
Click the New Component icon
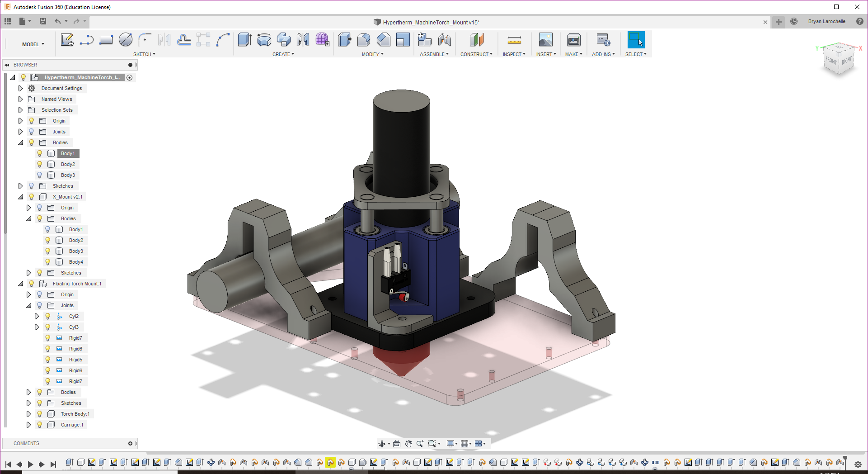click(x=425, y=40)
